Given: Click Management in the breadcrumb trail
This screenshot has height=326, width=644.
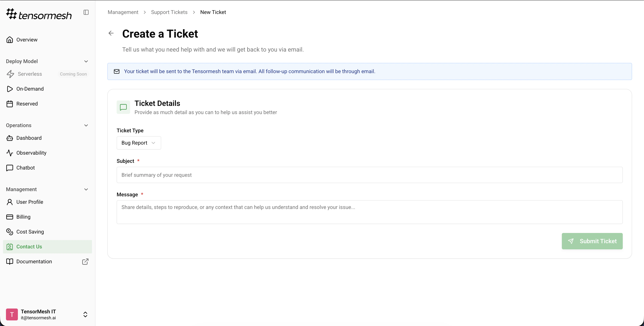Looking at the screenshot, I should (123, 12).
